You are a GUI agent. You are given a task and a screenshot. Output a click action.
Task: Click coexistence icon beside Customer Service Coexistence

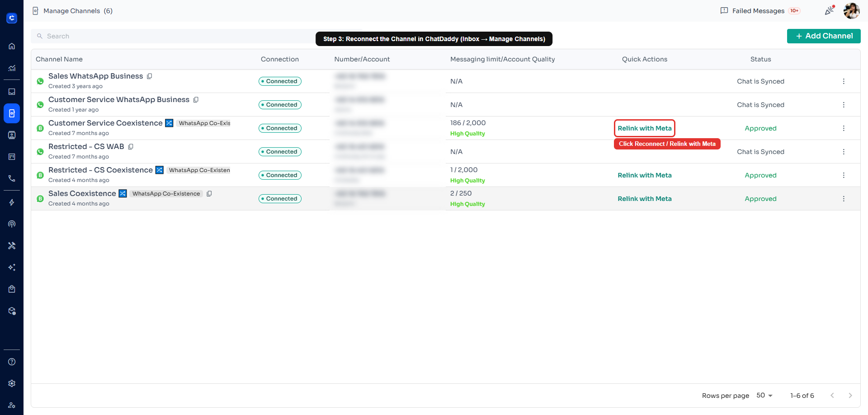[x=169, y=123]
